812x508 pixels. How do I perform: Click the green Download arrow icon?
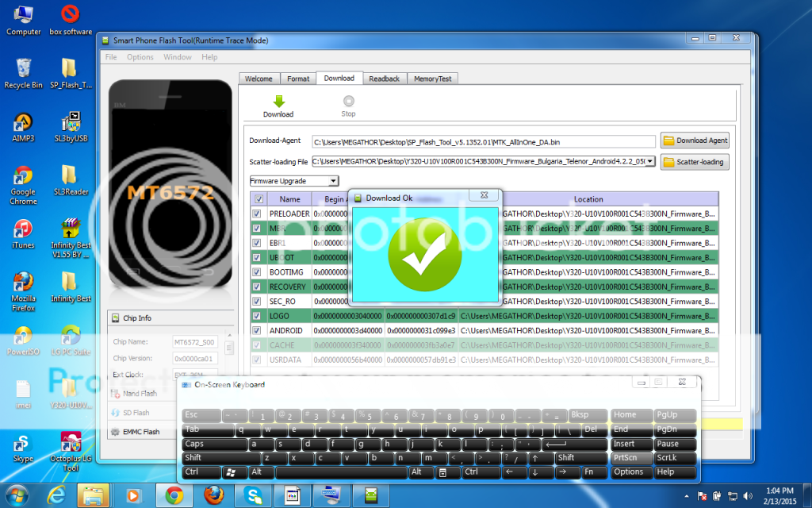278,102
